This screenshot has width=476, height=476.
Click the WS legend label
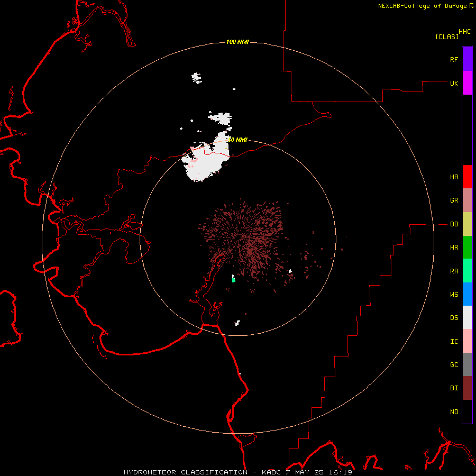pyautogui.click(x=454, y=295)
